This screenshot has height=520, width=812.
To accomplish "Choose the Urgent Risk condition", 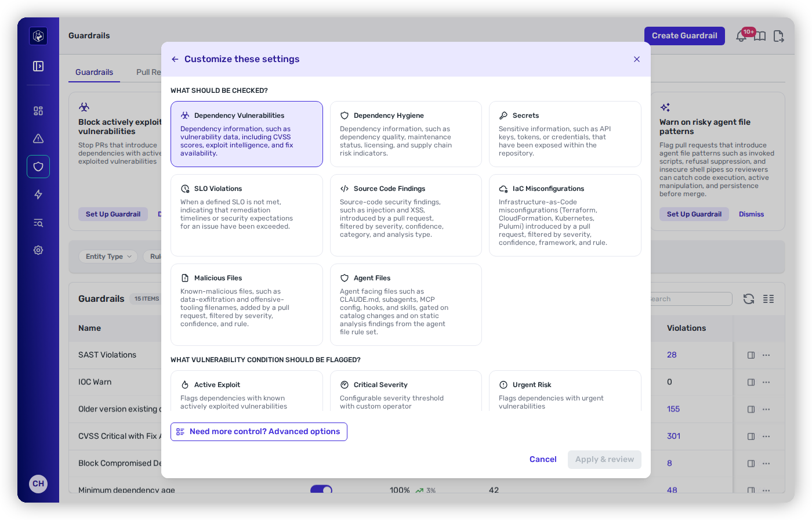I will click(x=565, y=391).
